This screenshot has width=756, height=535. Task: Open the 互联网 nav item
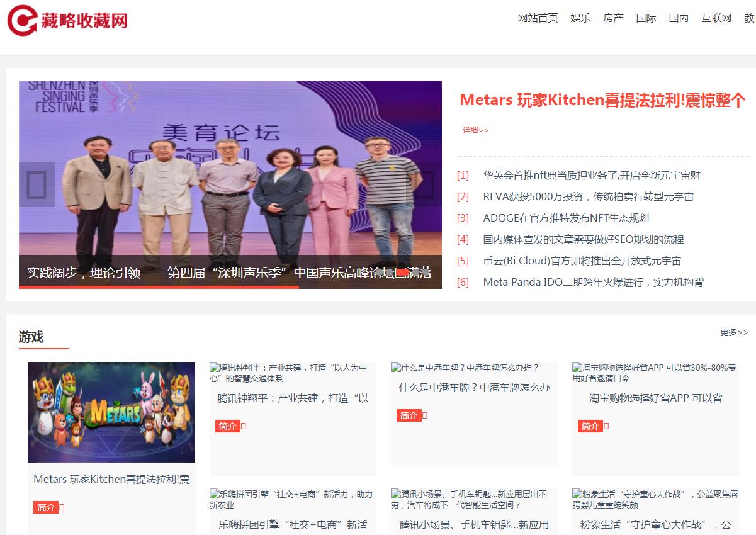click(x=716, y=18)
